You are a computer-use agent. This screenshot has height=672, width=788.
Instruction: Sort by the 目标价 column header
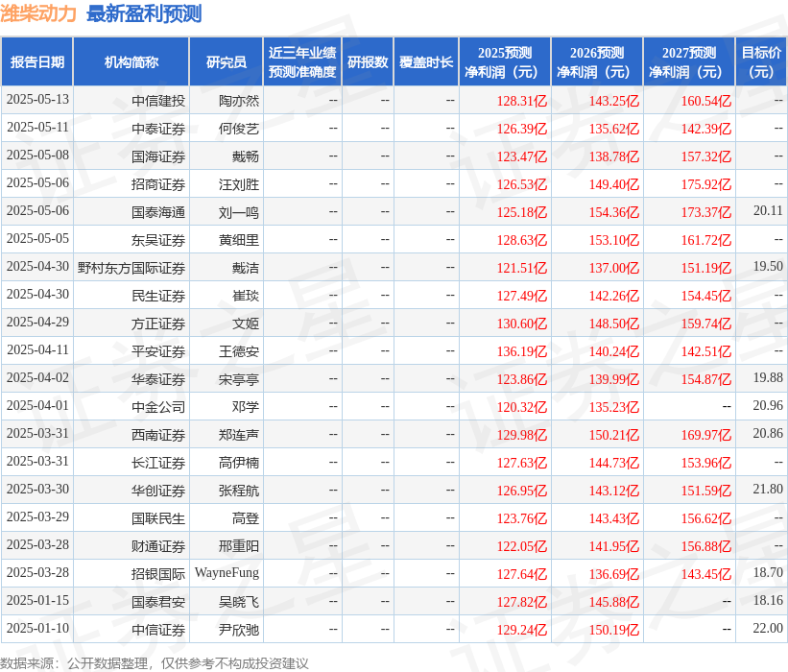759,61
